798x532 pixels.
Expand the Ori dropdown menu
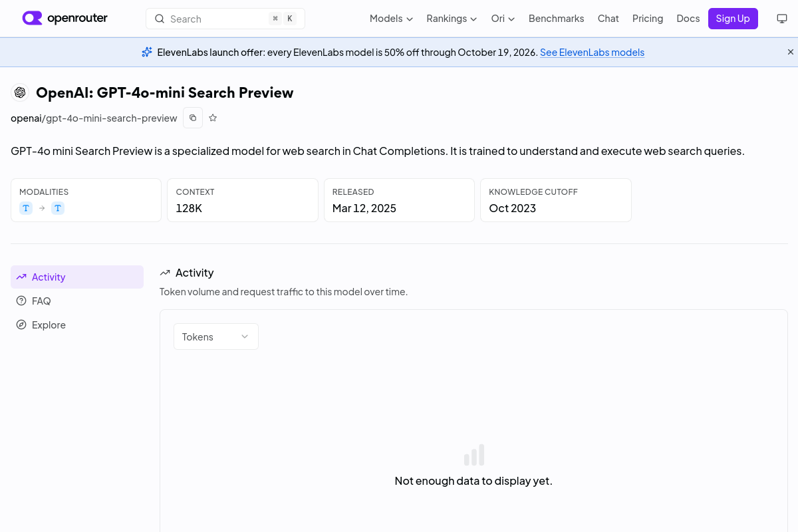point(503,19)
